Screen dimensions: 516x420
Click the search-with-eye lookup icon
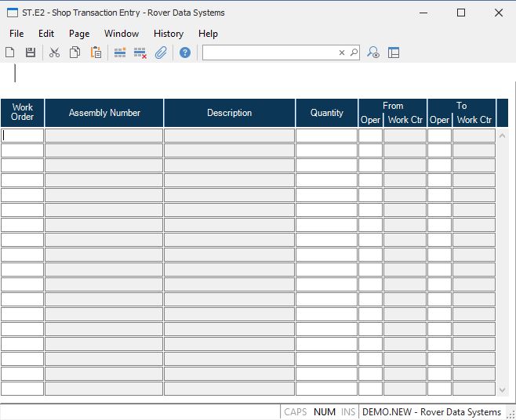(373, 52)
